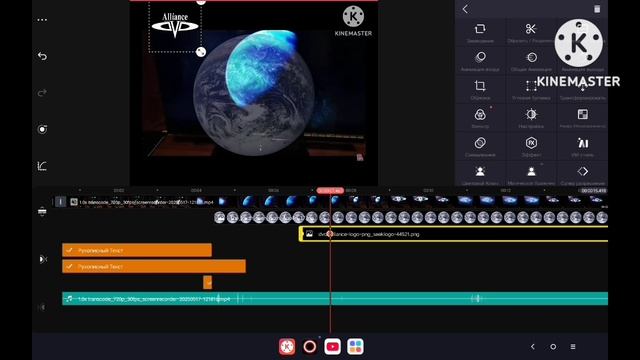This screenshot has width=640, height=360.
Task: Delete the selected layer with trash icon
Action: point(597,9)
